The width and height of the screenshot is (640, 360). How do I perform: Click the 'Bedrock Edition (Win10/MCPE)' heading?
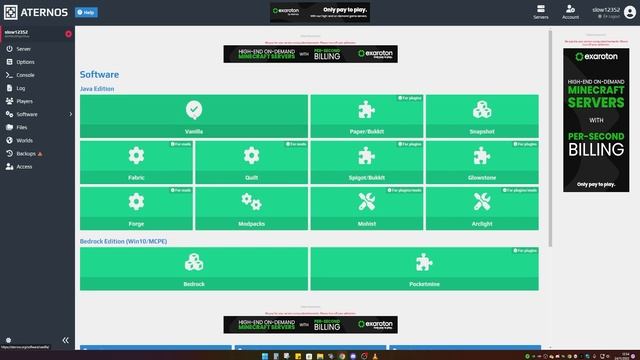[123, 241]
